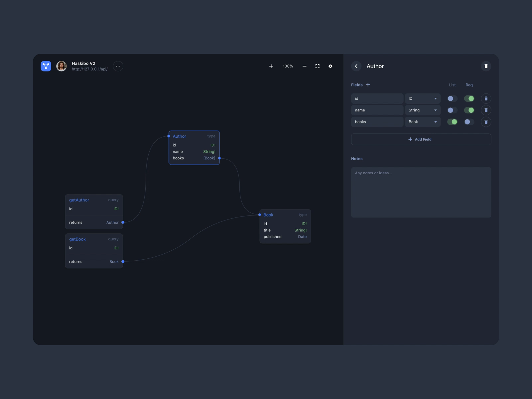Toggle List for the name field
The width and height of the screenshot is (532, 399).
coord(452,110)
